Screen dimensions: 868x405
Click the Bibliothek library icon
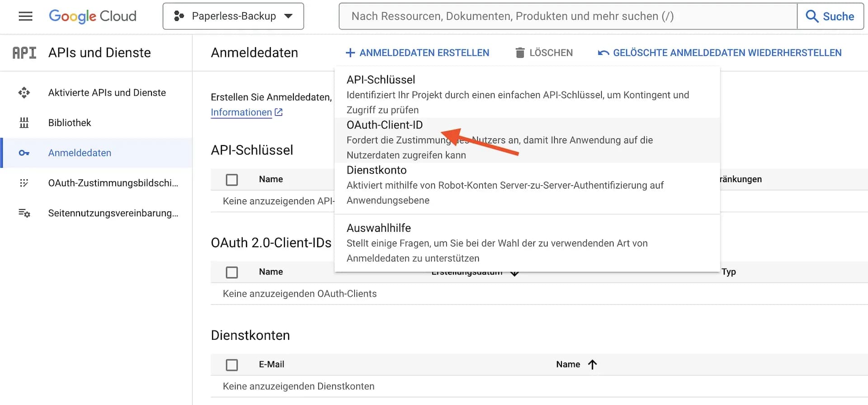[24, 123]
